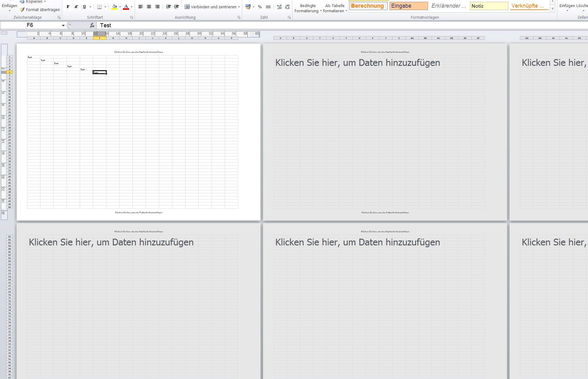The image size is (588, 379).
Task: Increase decimal places for the selection
Action: 279,6
